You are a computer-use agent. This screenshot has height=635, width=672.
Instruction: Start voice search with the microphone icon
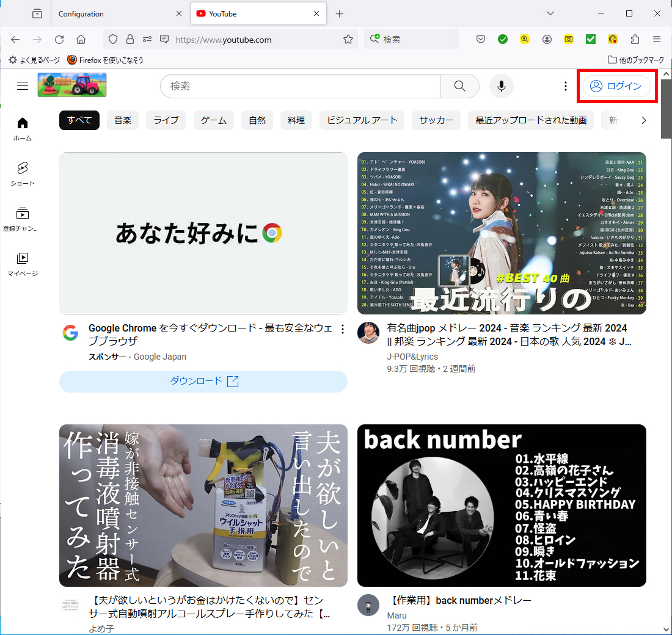click(x=501, y=86)
